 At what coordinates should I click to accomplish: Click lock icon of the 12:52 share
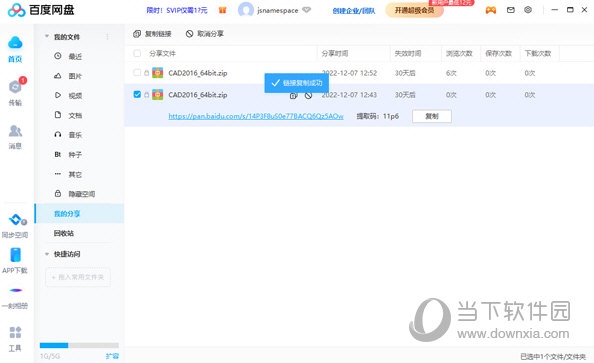pyautogui.click(x=146, y=73)
